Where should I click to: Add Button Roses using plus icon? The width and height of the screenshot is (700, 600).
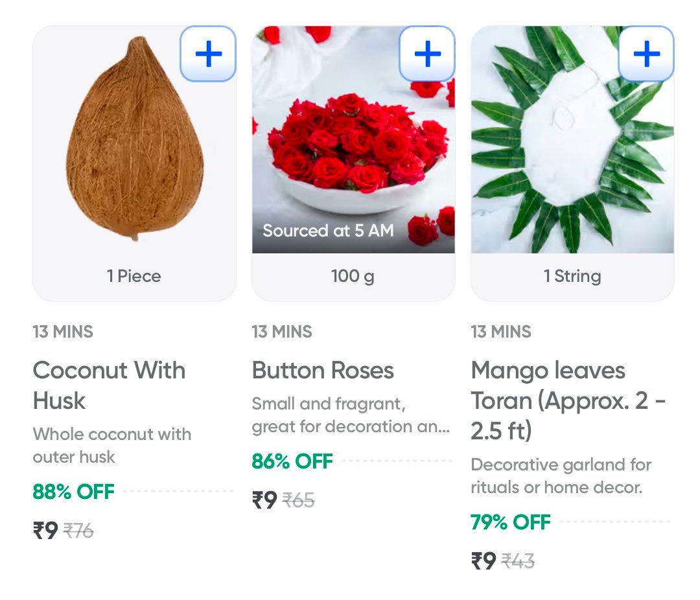427,54
